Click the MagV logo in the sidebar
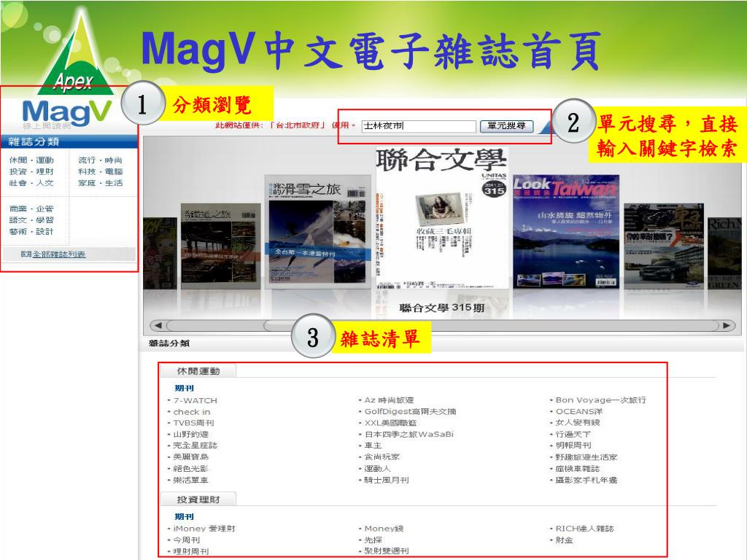The image size is (747, 560). click(x=66, y=114)
